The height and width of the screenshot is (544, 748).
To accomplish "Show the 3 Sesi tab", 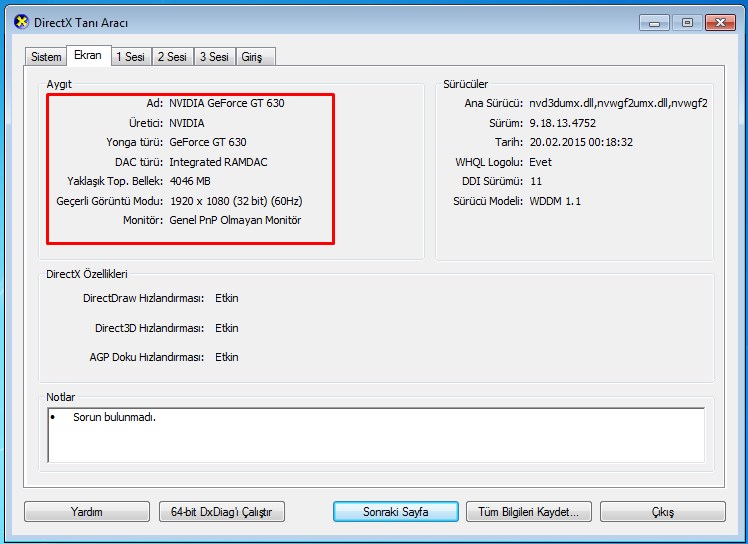I will click(x=213, y=57).
